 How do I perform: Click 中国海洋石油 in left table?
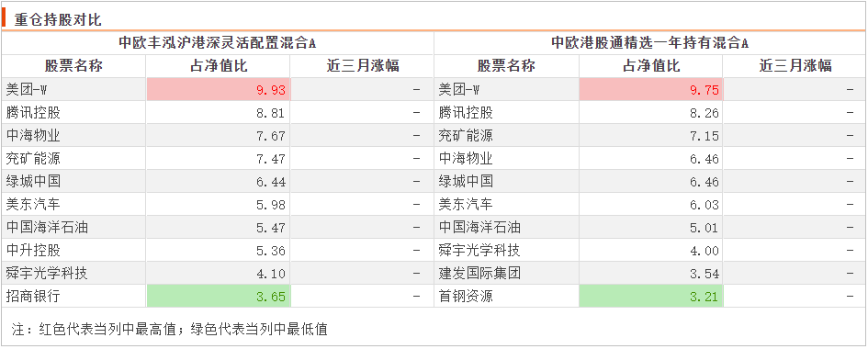pos(47,228)
